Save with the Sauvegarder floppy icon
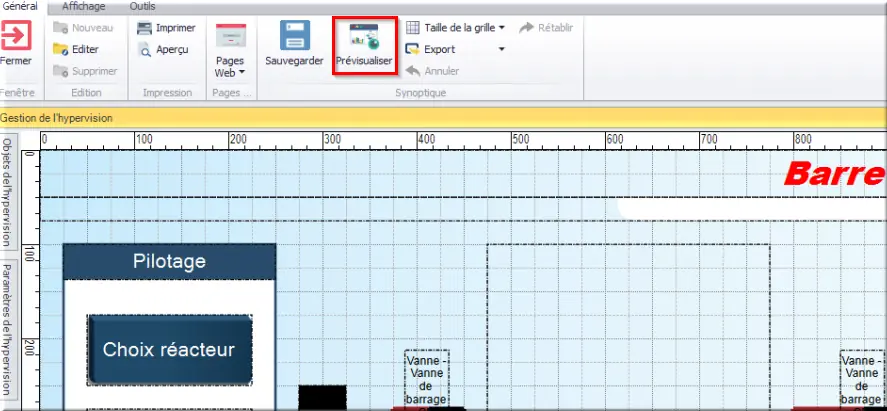 point(295,35)
